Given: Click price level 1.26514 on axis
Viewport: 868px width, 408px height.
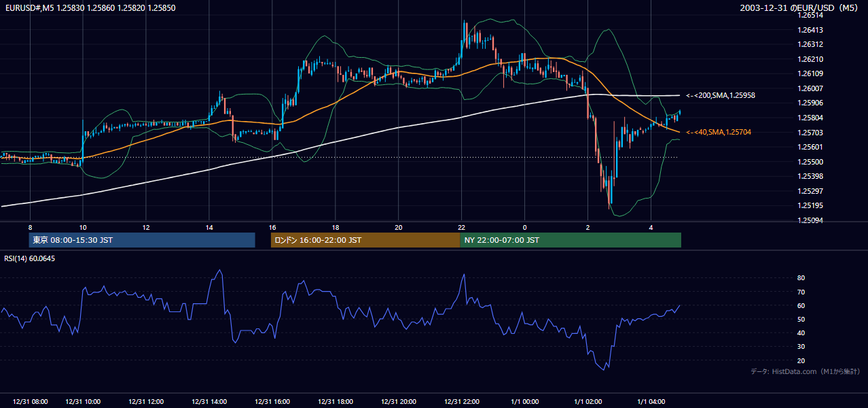Looking at the screenshot, I should coord(810,15).
